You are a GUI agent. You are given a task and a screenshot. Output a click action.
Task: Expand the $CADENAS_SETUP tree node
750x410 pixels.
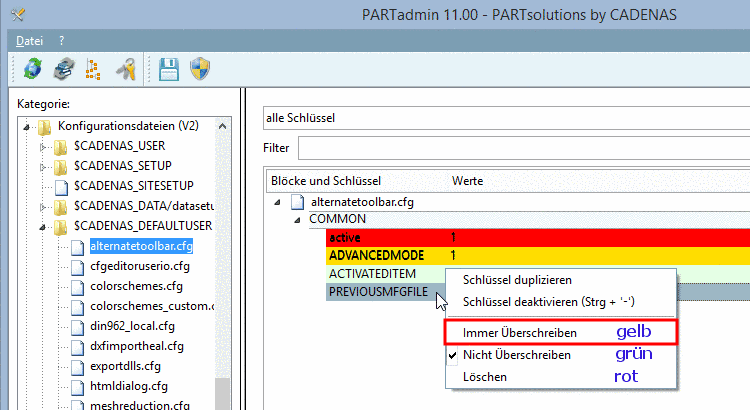point(43,167)
